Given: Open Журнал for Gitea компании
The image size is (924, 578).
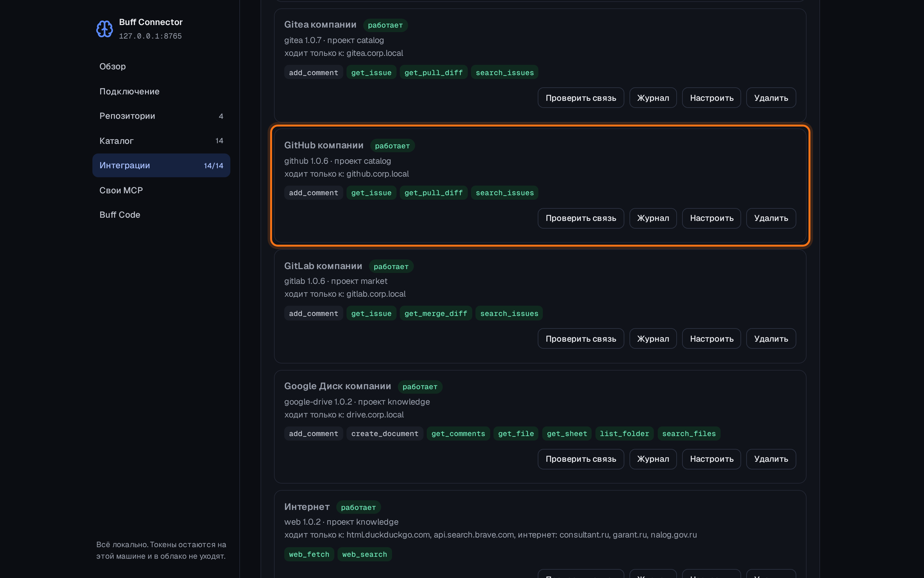Looking at the screenshot, I should [x=653, y=98].
